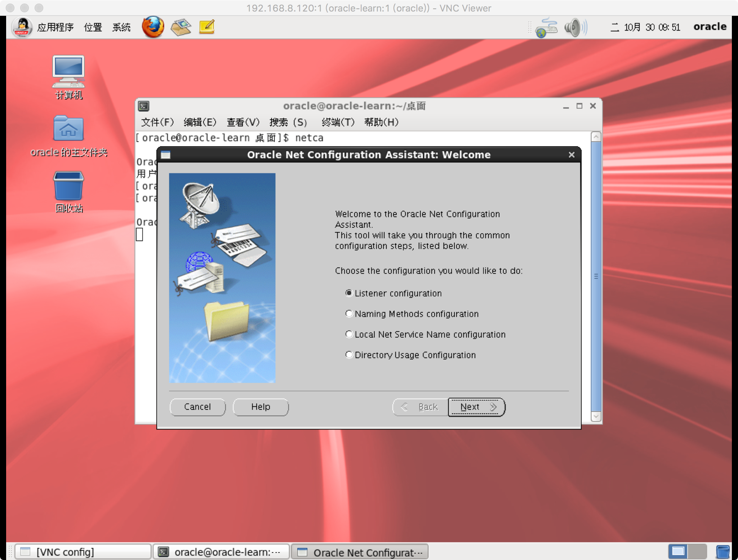This screenshot has height=560, width=738.
Task: Select Listener configuration radio button
Action: (348, 293)
